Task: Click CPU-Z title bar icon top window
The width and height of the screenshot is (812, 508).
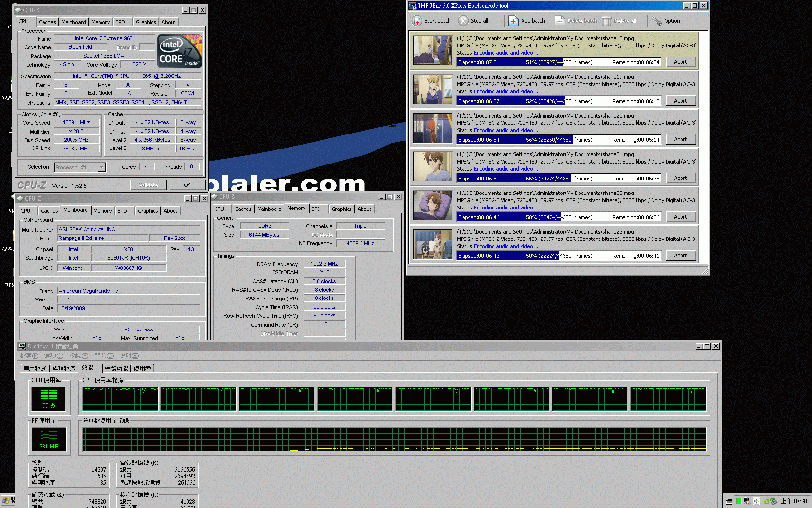Action: click(x=18, y=10)
